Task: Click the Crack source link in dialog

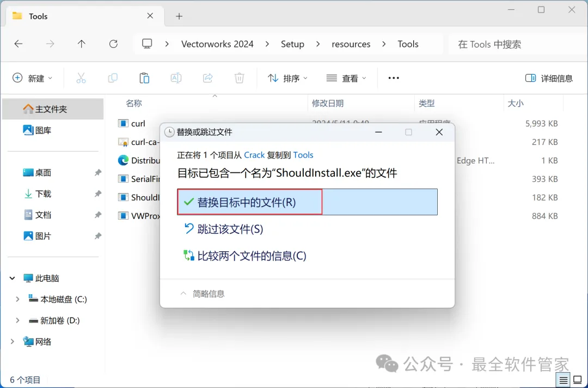Action: (254, 155)
